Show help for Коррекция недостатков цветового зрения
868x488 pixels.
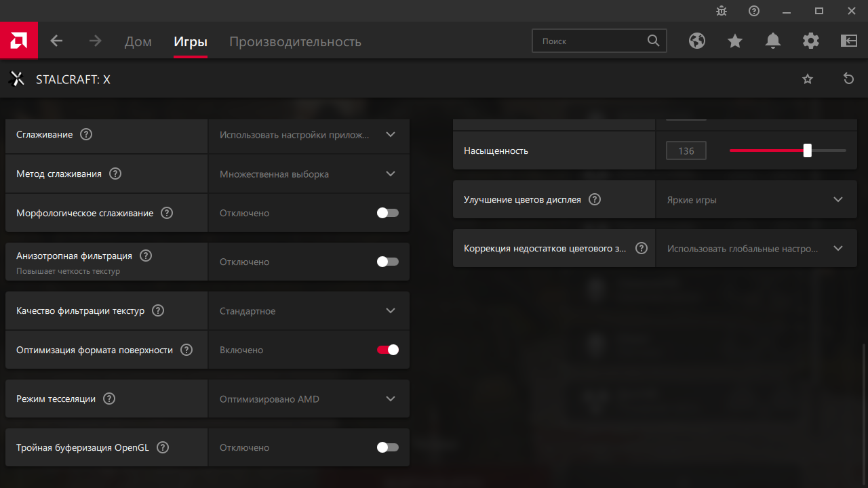(642, 248)
